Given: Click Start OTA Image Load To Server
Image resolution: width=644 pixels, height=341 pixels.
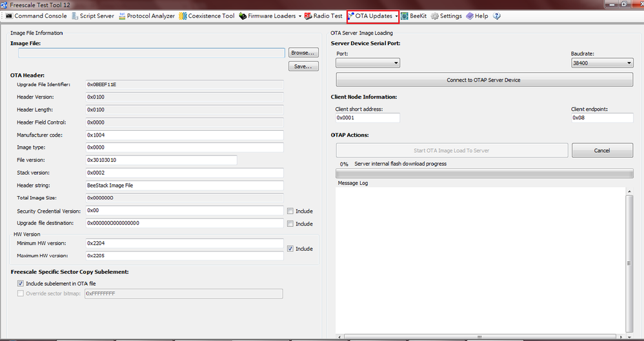Looking at the screenshot, I should (x=452, y=151).
